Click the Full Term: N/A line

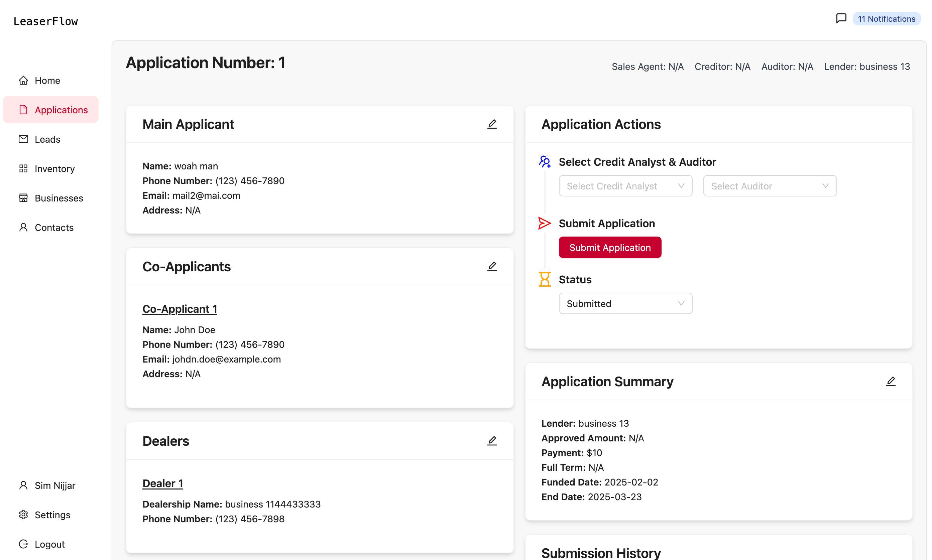(573, 467)
